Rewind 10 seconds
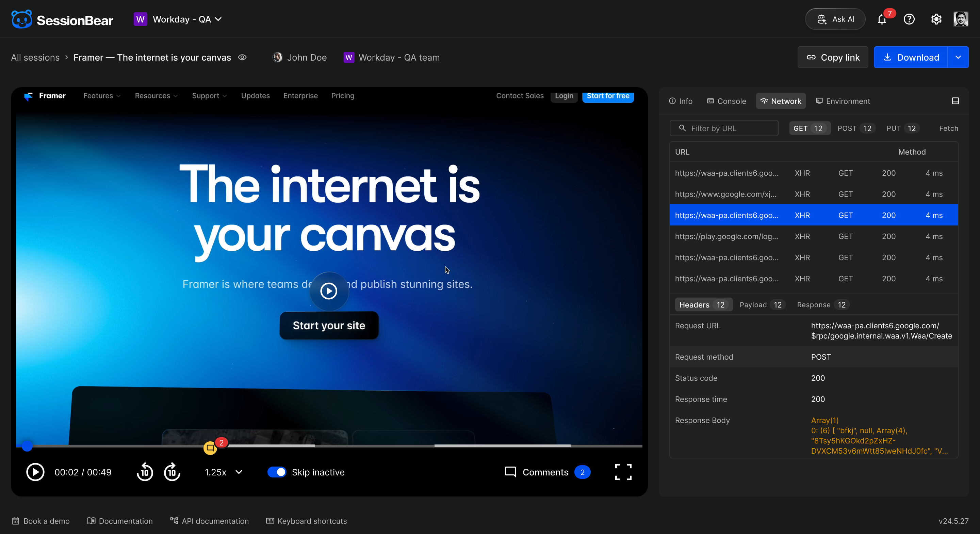The image size is (980, 534). [145, 472]
